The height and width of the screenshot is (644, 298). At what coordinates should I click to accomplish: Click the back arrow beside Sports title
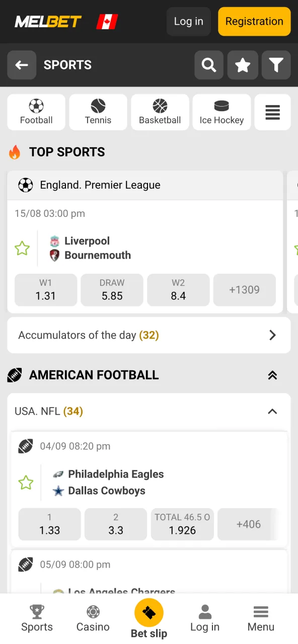pyautogui.click(x=21, y=65)
